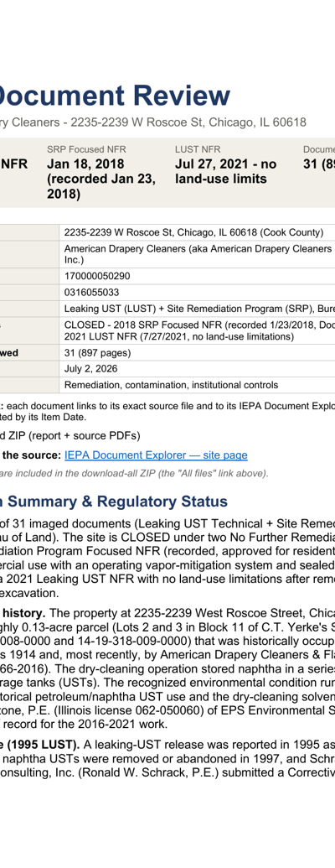Image resolution: width=335 pixels, height=868 pixels.
Task: Click the 'the source:' bold label
Action: (x=30, y=455)
